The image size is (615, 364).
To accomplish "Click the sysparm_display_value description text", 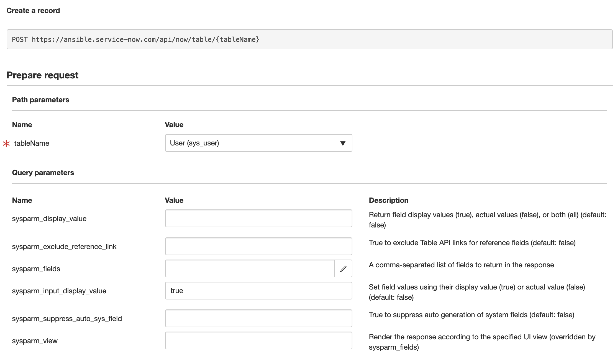I will pos(487,220).
